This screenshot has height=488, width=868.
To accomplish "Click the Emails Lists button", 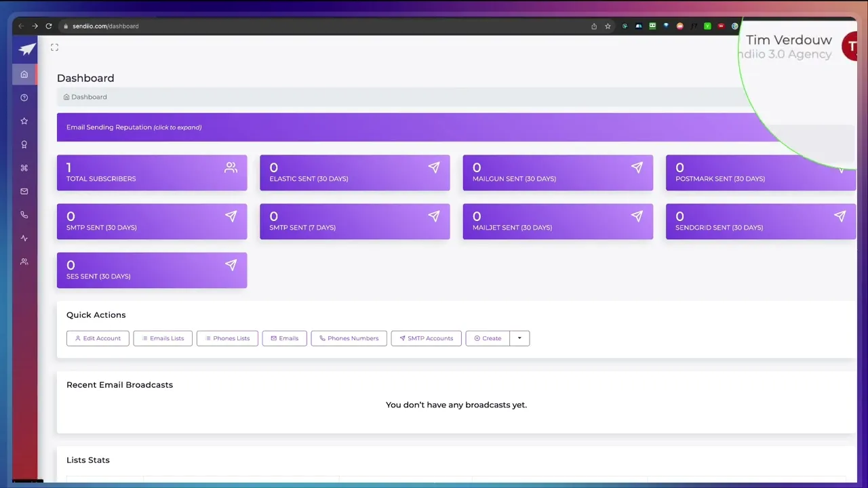I will point(163,338).
